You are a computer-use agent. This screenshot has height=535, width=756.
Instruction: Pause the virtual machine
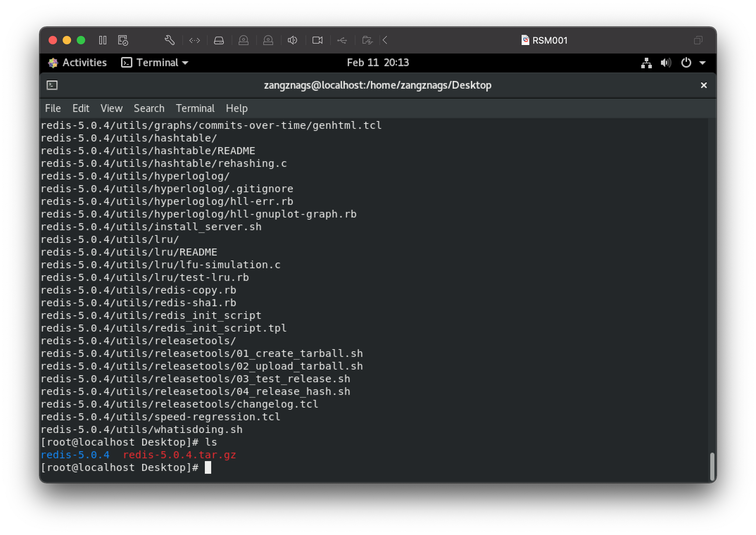pyautogui.click(x=102, y=40)
